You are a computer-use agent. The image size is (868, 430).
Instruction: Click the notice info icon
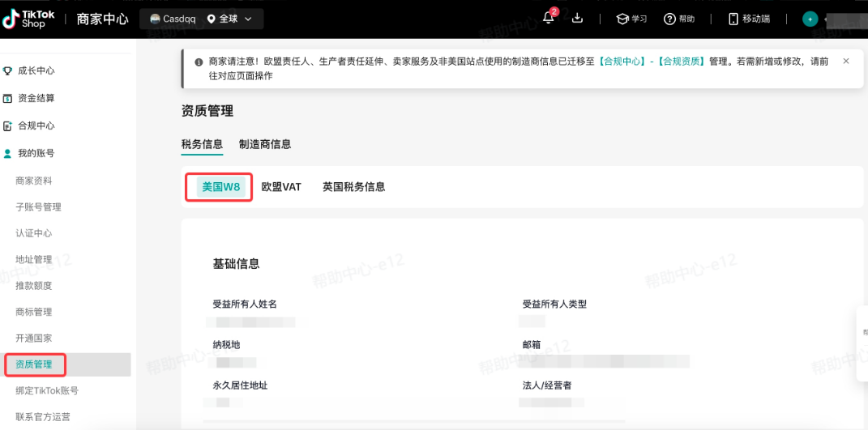tap(199, 62)
